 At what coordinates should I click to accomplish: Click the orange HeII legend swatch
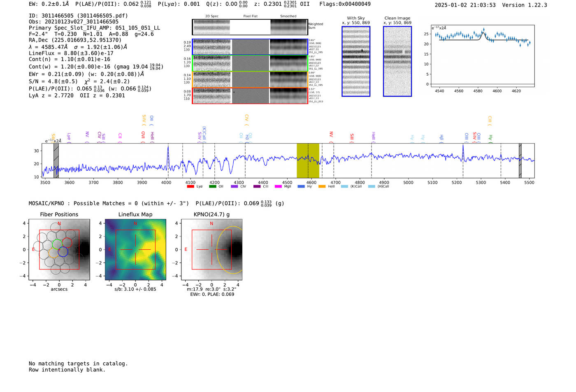click(322, 187)
